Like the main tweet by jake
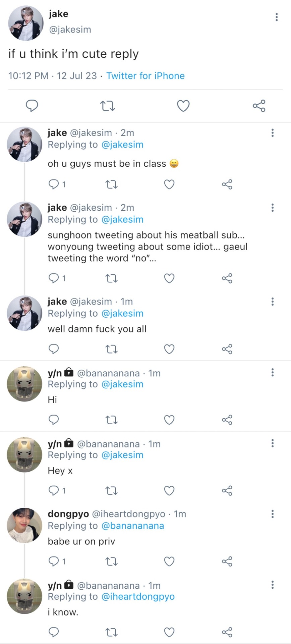Screen dimensions: 291x644 pyautogui.click(x=183, y=106)
